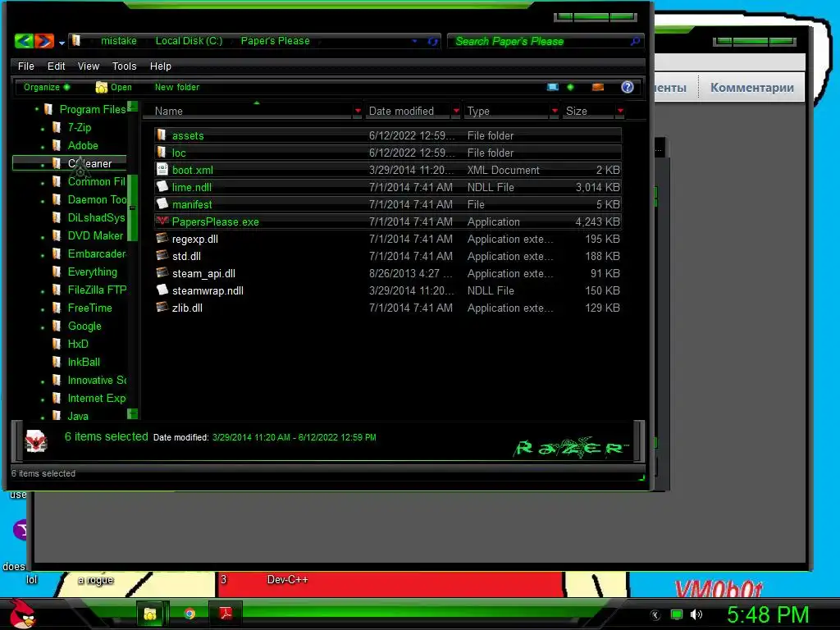Select the manifest file icon
The height and width of the screenshot is (630, 840).
[162, 203]
